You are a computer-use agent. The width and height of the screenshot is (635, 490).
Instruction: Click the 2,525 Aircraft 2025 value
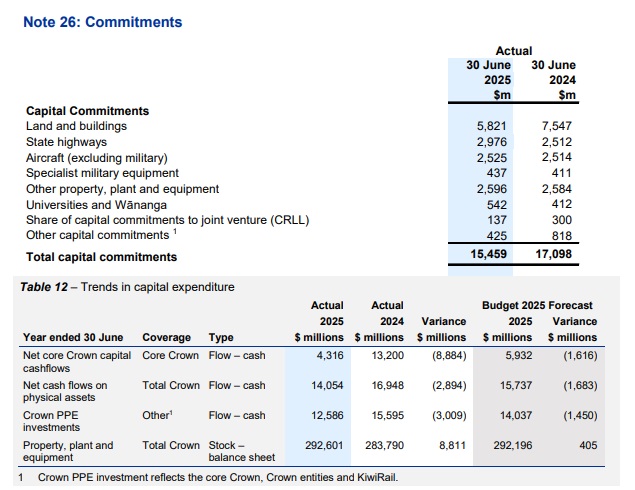click(x=492, y=158)
